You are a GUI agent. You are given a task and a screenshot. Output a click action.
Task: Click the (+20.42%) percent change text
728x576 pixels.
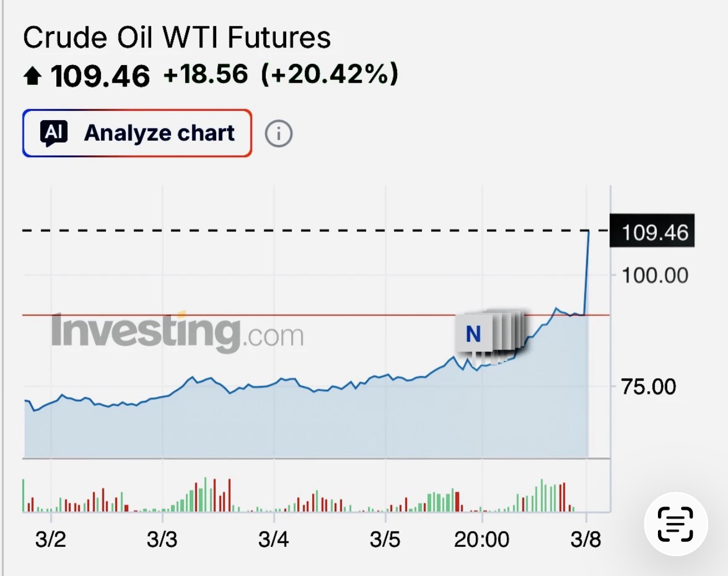click(x=329, y=74)
